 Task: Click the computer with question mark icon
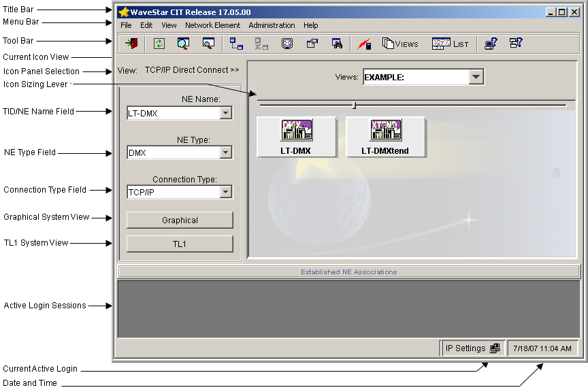click(x=491, y=44)
